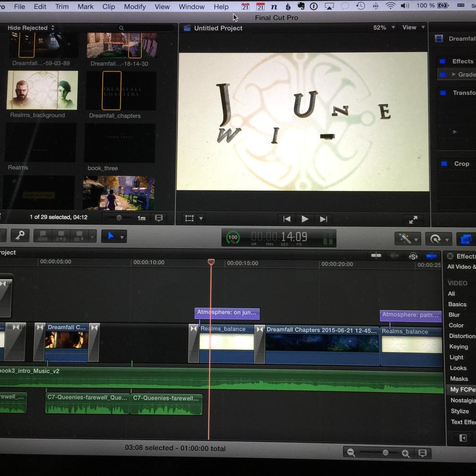Open the retime speed menu
This screenshot has height=476, width=476.
438,239
